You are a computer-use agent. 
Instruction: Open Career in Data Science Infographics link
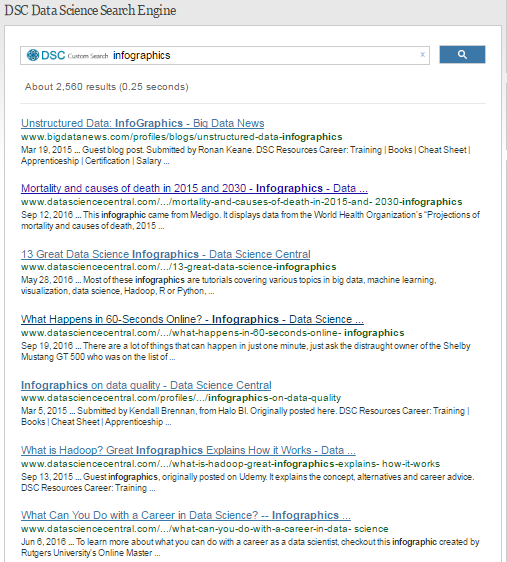click(x=186, y=515)
